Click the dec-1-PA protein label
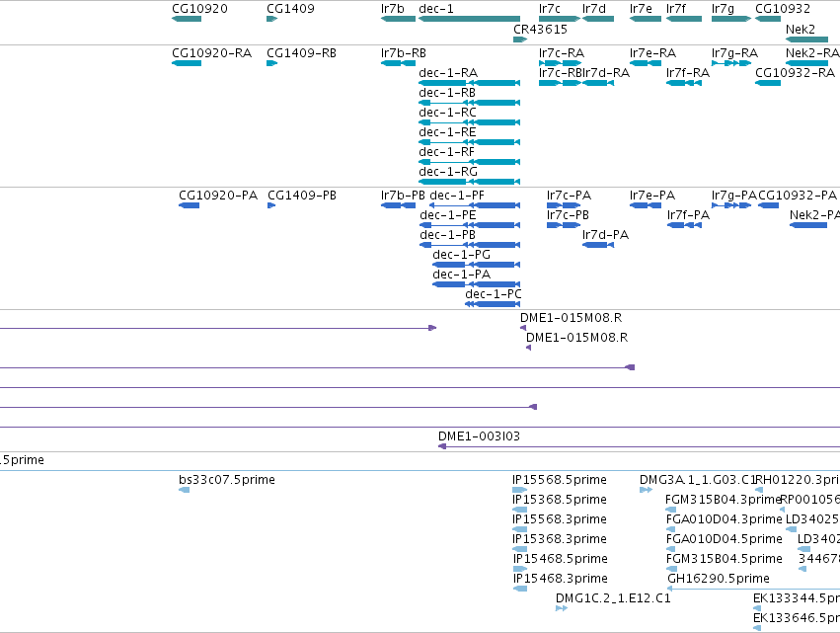Viewport: 840px width, 633px height. pyautogui.click(x=461, y=275)
